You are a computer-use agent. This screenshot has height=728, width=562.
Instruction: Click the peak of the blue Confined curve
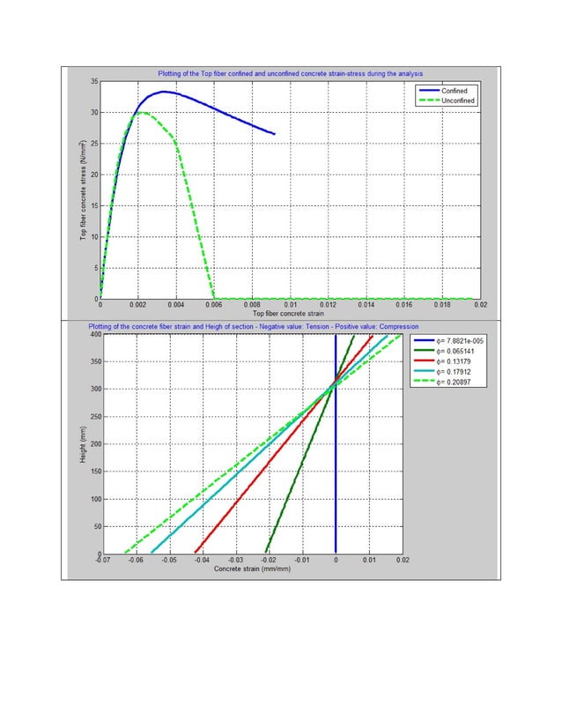tap(163, 92)
